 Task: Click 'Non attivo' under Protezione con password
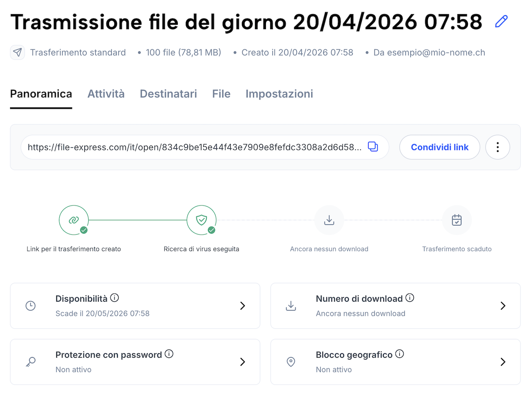click(73, 370)
